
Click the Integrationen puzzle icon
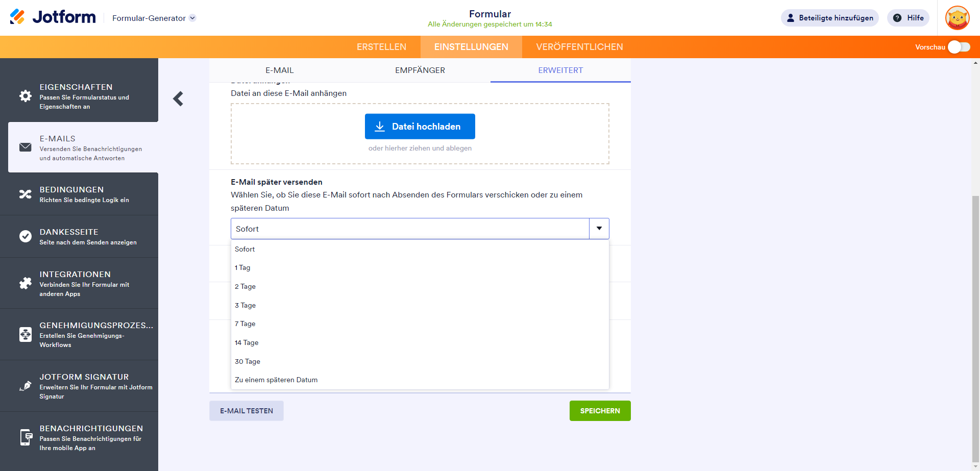coord(25,283)
